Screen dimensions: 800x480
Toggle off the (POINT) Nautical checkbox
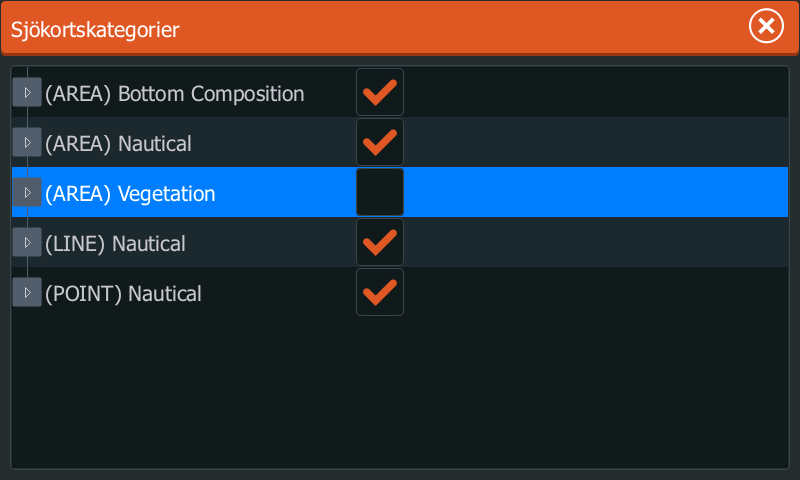coord(380,292)
